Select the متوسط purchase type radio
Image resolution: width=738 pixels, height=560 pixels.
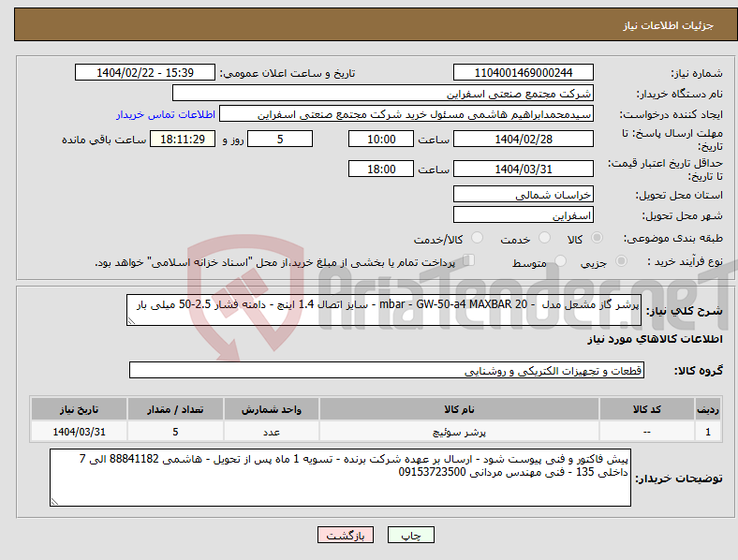point(560,261)
